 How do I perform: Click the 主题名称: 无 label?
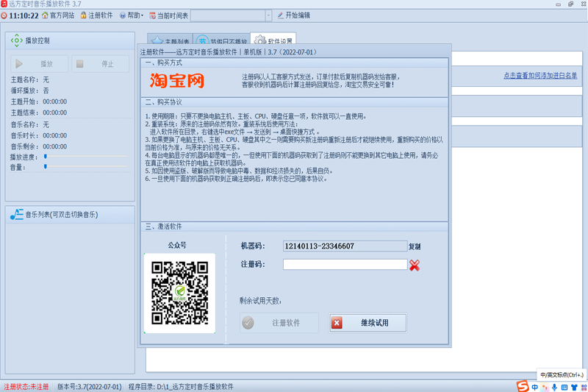pos(29,79)
